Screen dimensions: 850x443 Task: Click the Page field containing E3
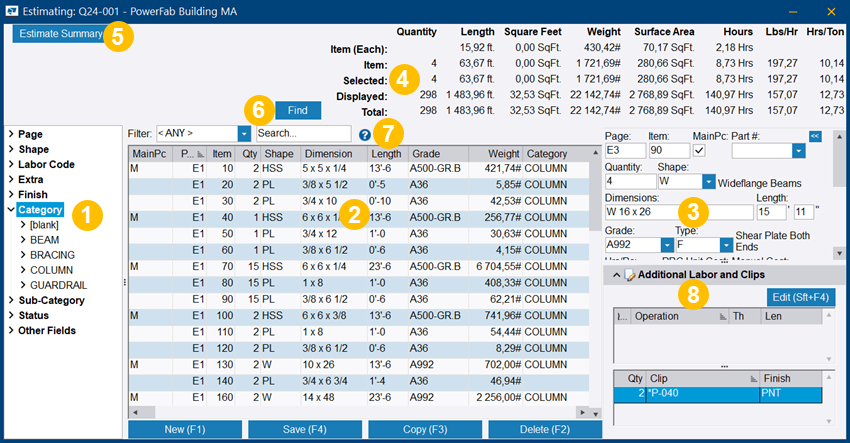626,151
